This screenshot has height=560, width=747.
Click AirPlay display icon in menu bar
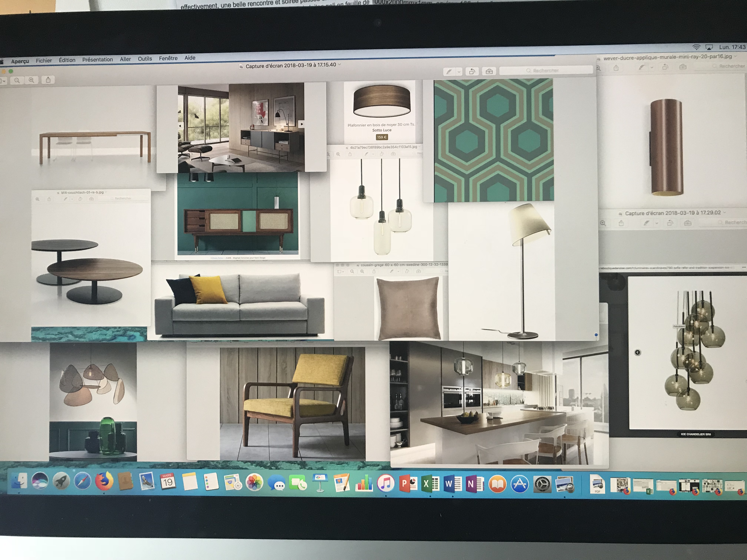(x=709, y=47)
